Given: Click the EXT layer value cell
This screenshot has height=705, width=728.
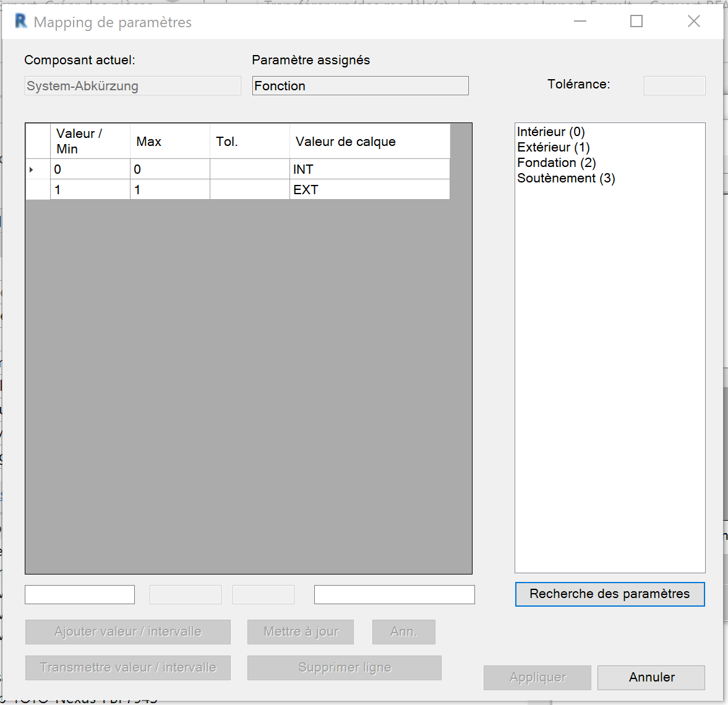Looking at the screenshot, I should click(x=369, y=190).
